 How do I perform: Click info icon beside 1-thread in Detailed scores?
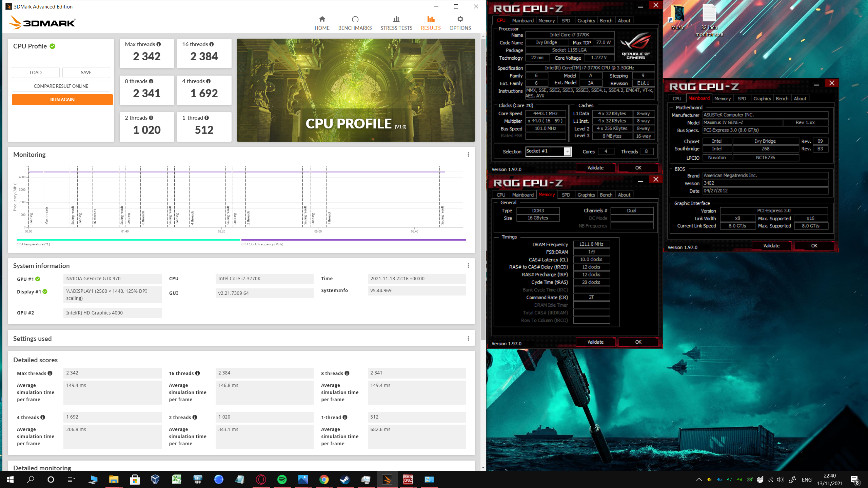(345, 417)
